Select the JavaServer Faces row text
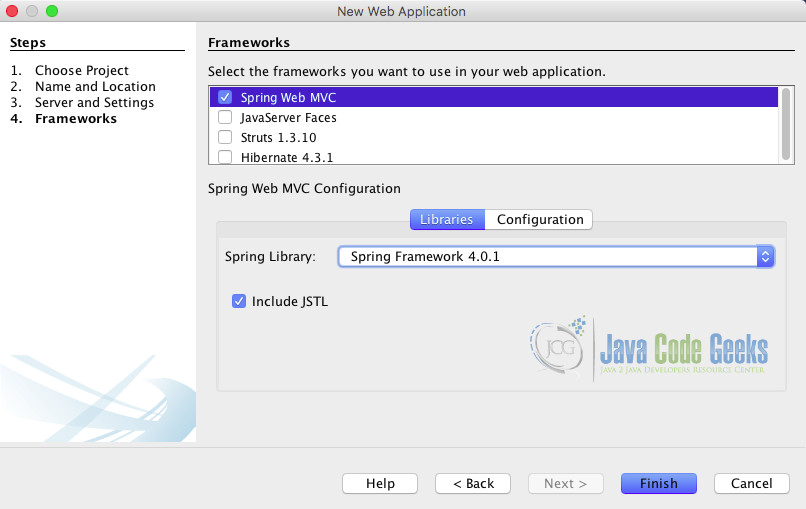806x509 pixels. tap(288, 118)
